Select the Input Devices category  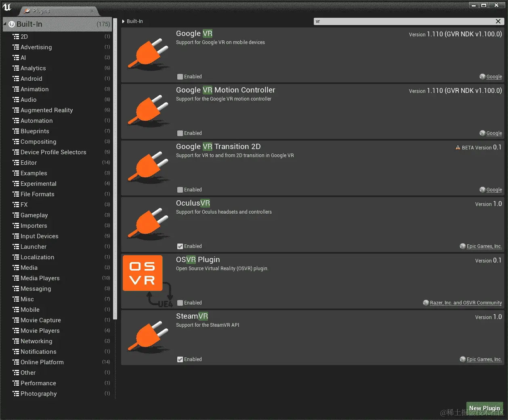58,236
